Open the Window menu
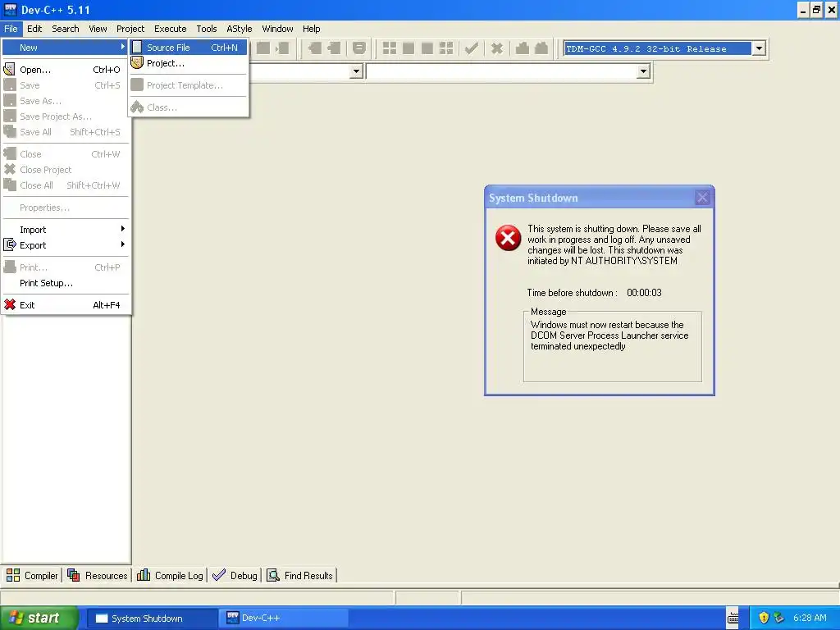Screen dimensions: 840x630 point(277,29)
